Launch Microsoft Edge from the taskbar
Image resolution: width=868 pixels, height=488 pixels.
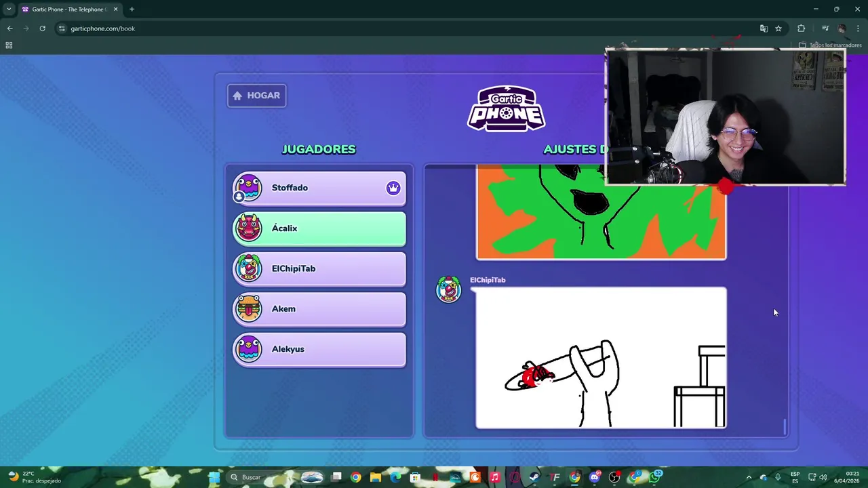395,477
